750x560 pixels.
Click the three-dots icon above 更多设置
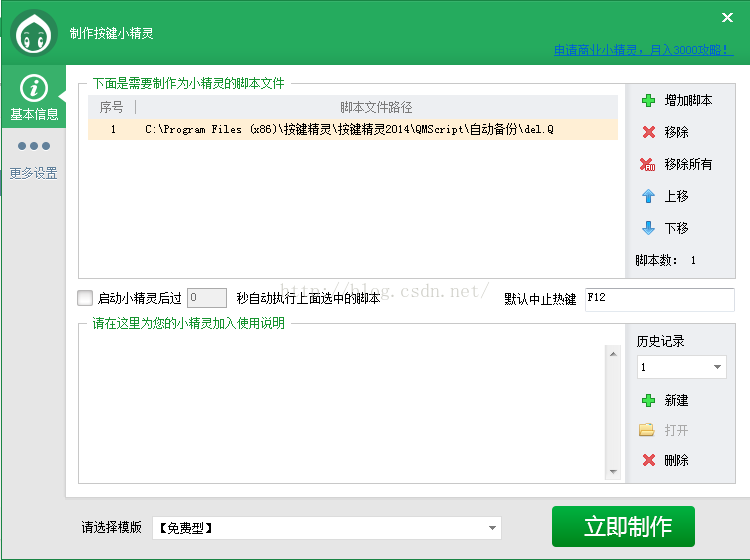click(34, 146)
